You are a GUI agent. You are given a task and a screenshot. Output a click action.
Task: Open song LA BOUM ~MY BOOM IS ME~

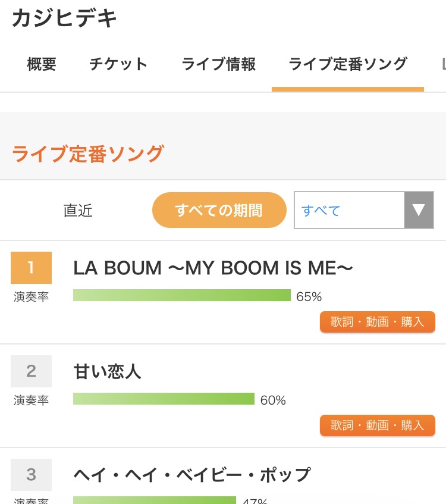(213, 268)
